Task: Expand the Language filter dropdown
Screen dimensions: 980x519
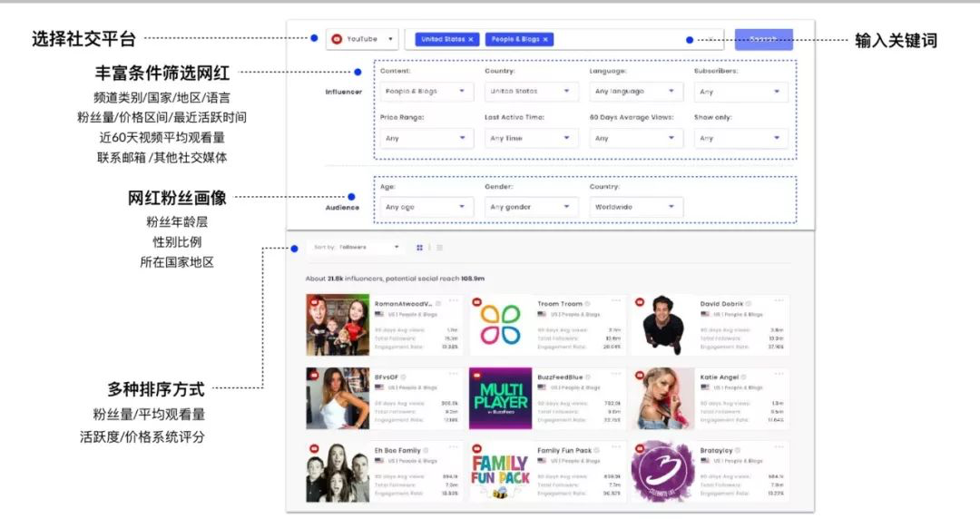Action: tap(635, 92)
